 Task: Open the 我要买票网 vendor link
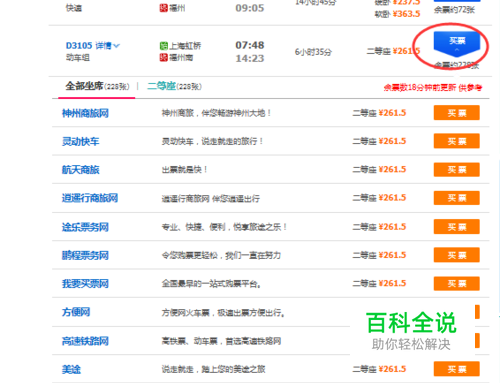point(85,284)
